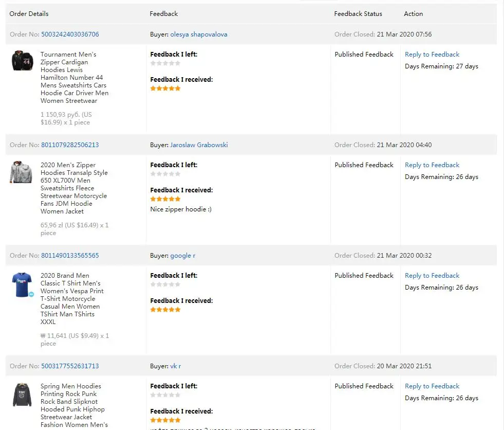View buyer google r's profile

click(183, 256)
